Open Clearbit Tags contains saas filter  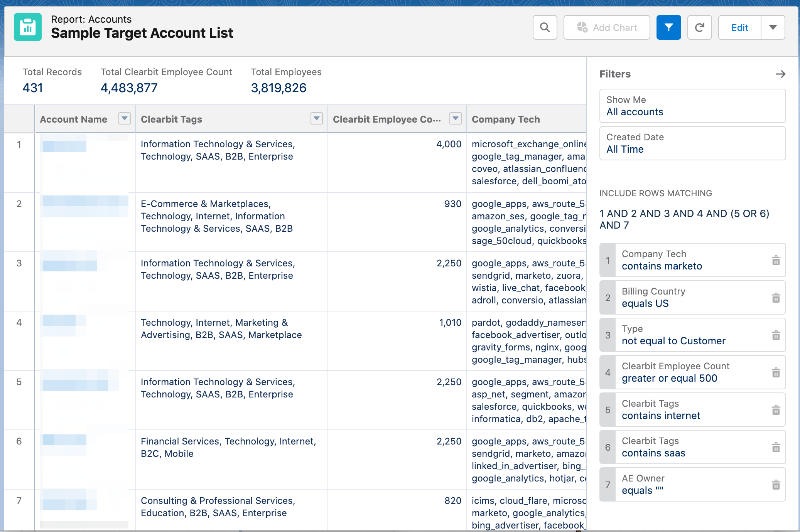pos(692,447)
